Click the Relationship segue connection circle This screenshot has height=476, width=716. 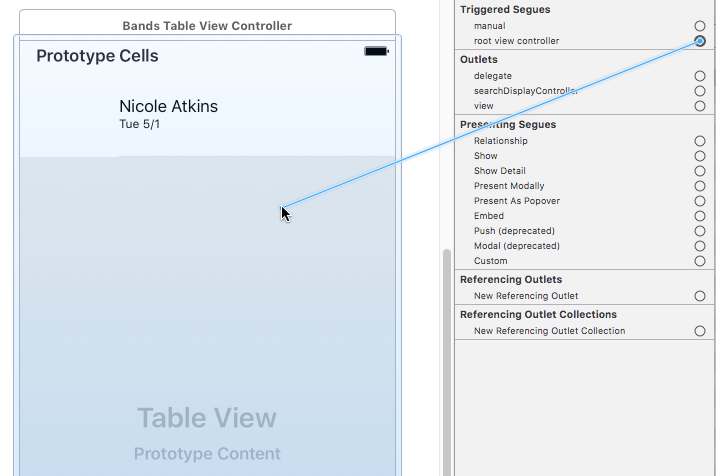click(700, 141)
